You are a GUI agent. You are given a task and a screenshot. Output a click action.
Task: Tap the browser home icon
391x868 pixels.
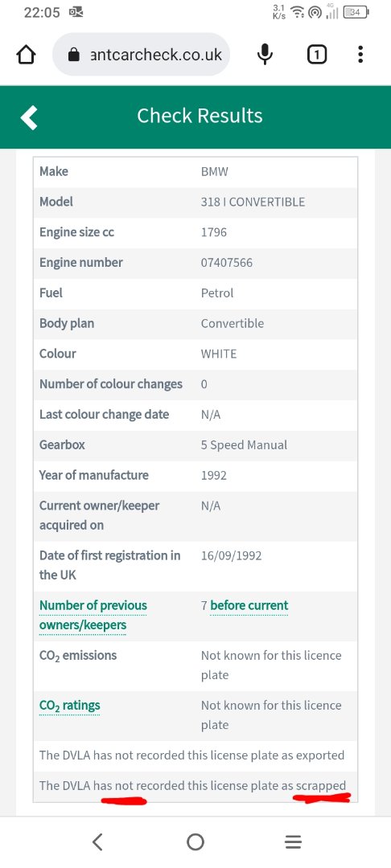[x=26, y=55]
